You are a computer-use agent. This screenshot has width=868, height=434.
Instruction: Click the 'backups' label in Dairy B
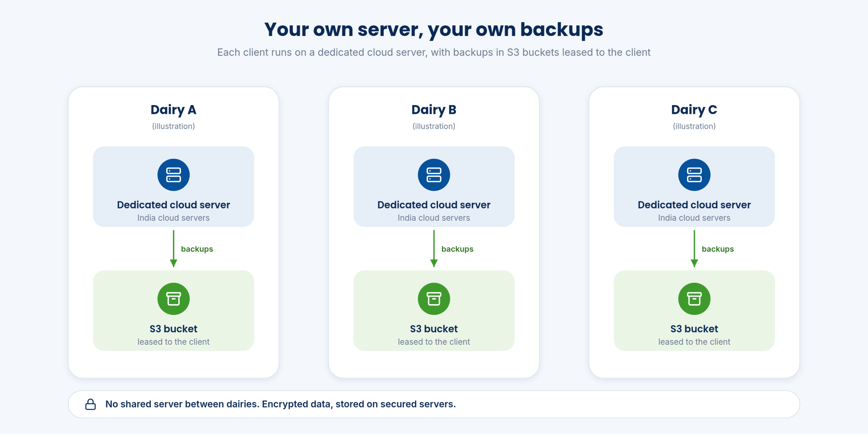pos(457,249)
